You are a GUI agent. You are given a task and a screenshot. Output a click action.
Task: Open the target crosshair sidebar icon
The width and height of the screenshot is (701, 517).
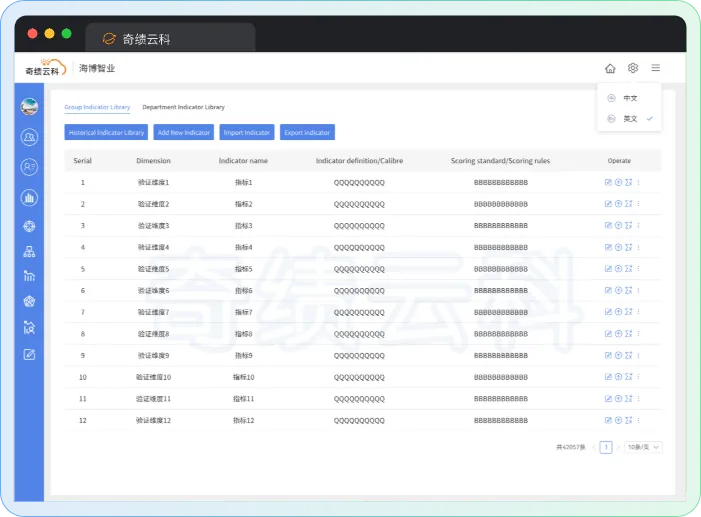coord(29,226)
